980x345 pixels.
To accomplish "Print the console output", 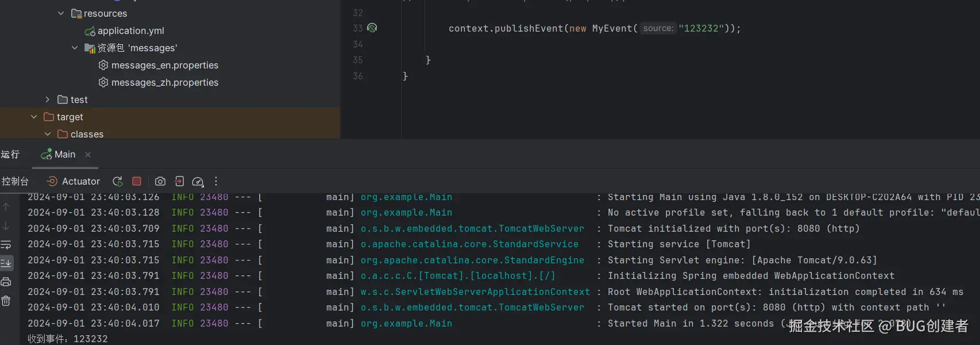I will point(6,282).
